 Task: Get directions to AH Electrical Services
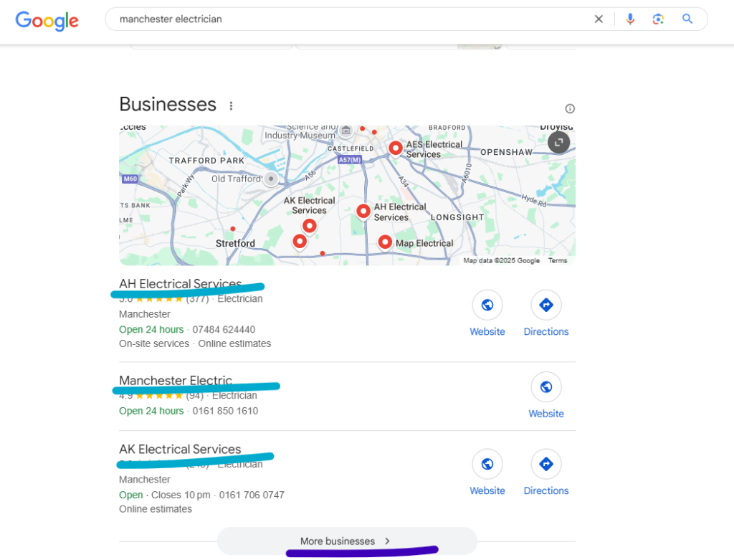545,314
